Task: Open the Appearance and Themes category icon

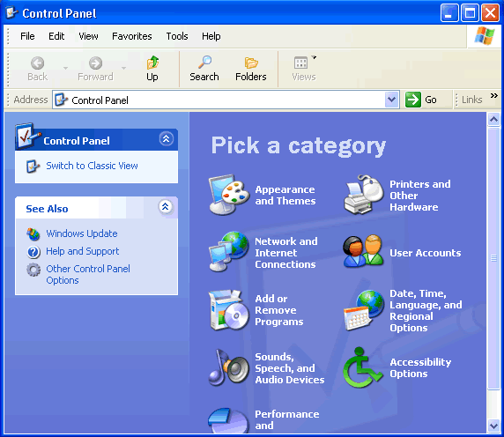Action: point(229,195)
